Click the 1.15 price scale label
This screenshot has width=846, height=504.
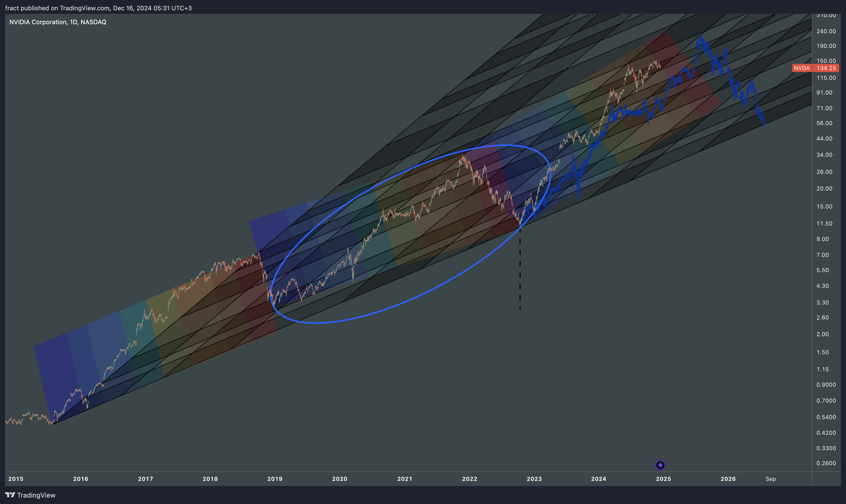coord(823,369)
